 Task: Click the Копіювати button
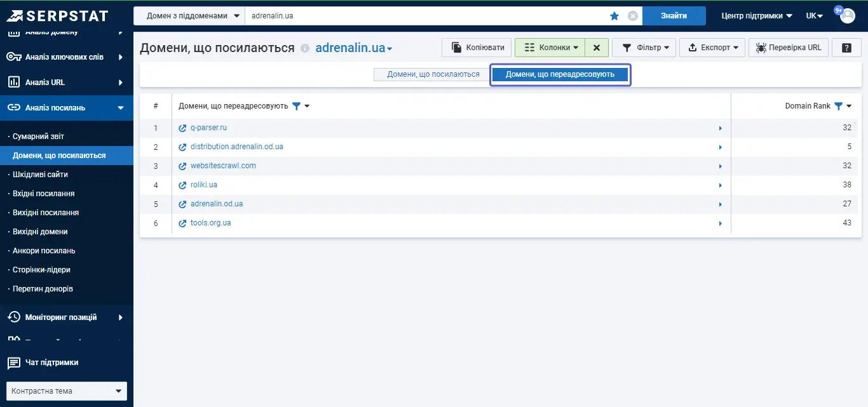coord(477,48)
